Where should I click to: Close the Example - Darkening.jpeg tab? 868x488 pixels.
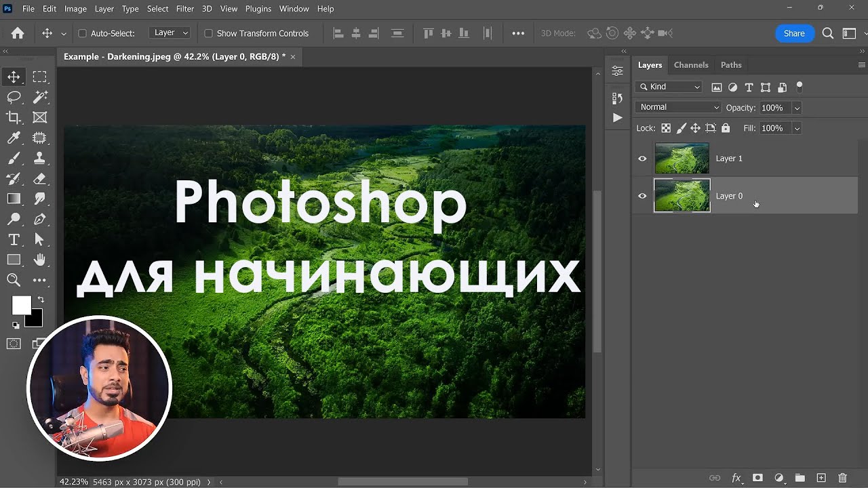coord(293,57)
